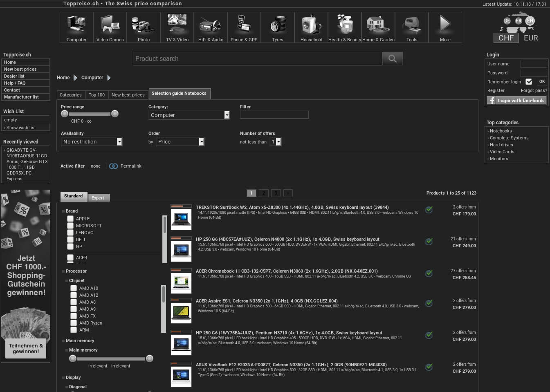Click the Forgot pass? link
This screenshot has width=550, height=392.
pos(534,91)
